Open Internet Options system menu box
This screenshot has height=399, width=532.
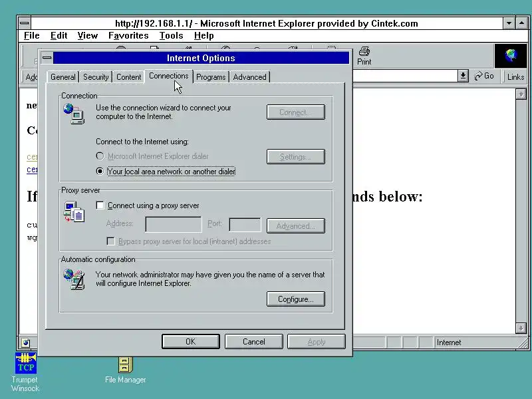coord(47,58)
